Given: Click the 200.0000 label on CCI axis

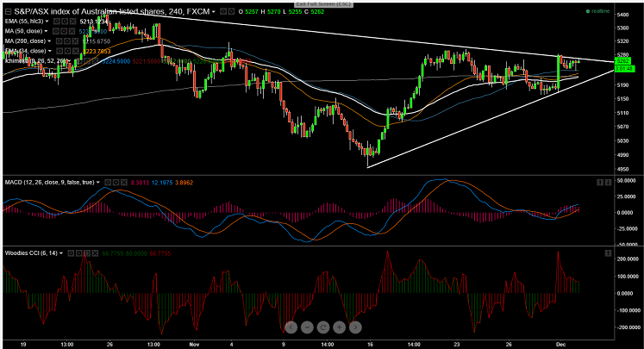Looking at the screenshot, I should 628,259.
